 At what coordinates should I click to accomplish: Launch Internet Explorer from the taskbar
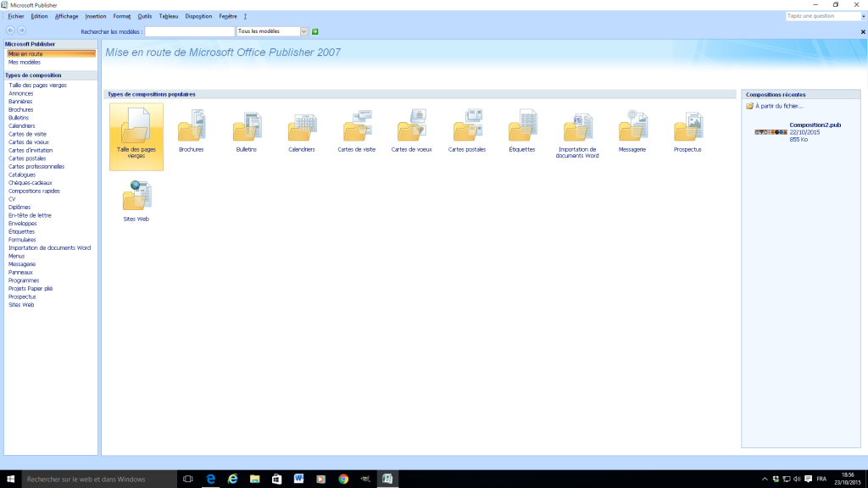tap(232, 480)
